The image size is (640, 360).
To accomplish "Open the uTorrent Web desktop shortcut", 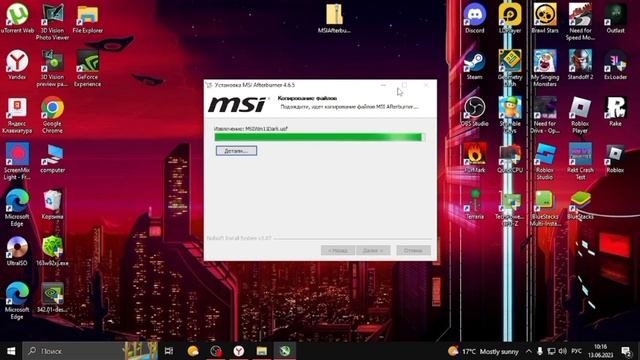I will coord(17,18).
